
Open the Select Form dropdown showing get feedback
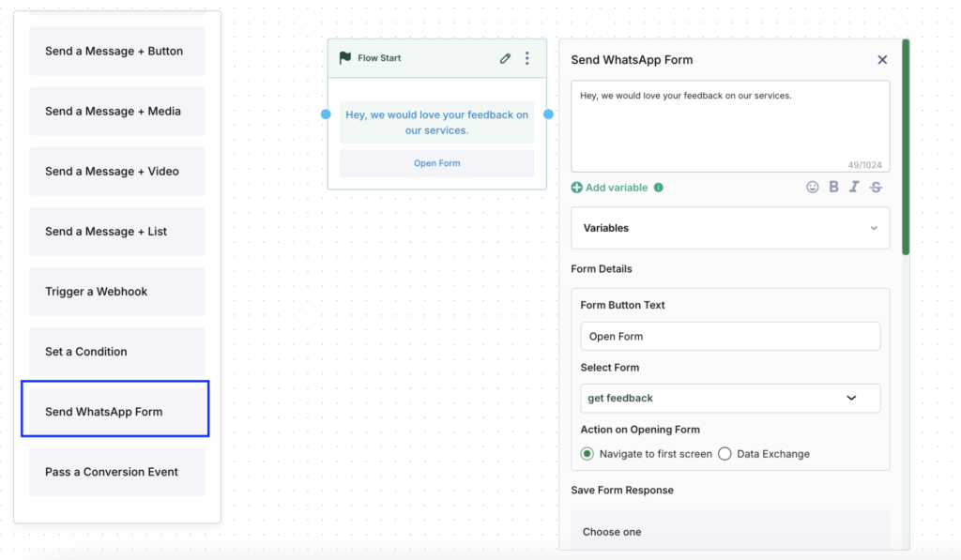[730, 399]
